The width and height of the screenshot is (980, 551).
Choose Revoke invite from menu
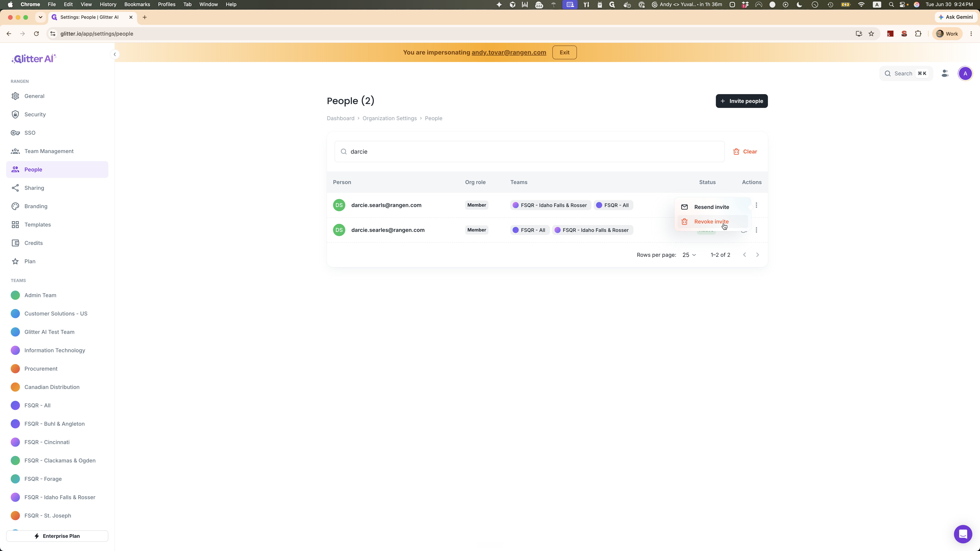[x=713, y=222]
